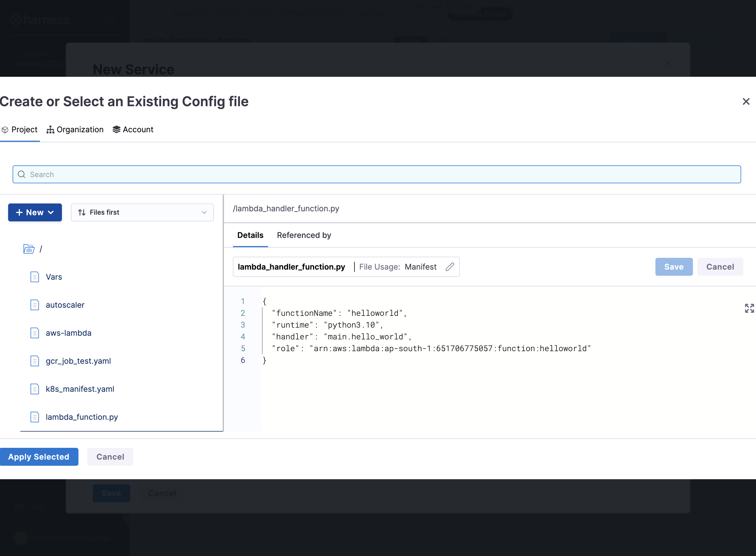Click the /lambda_handler_function.py path header

pyautogui.click(x=286, y=209)
